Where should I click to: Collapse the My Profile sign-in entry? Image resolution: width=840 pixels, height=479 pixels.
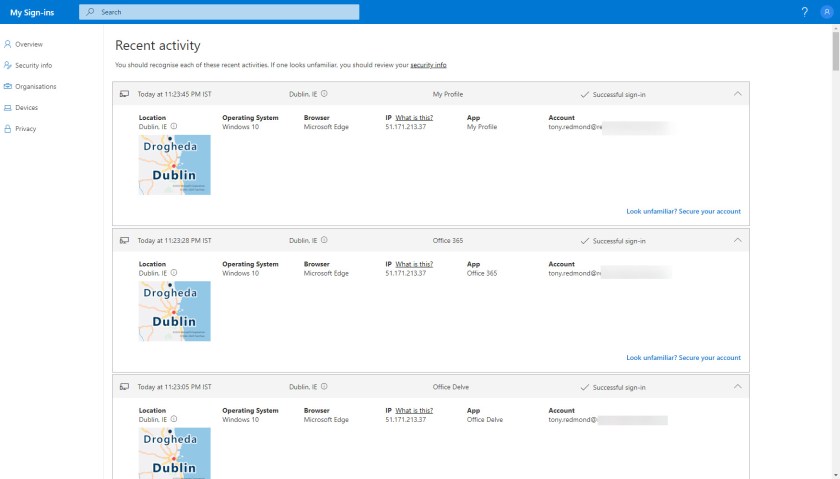[x=738, y=94]
